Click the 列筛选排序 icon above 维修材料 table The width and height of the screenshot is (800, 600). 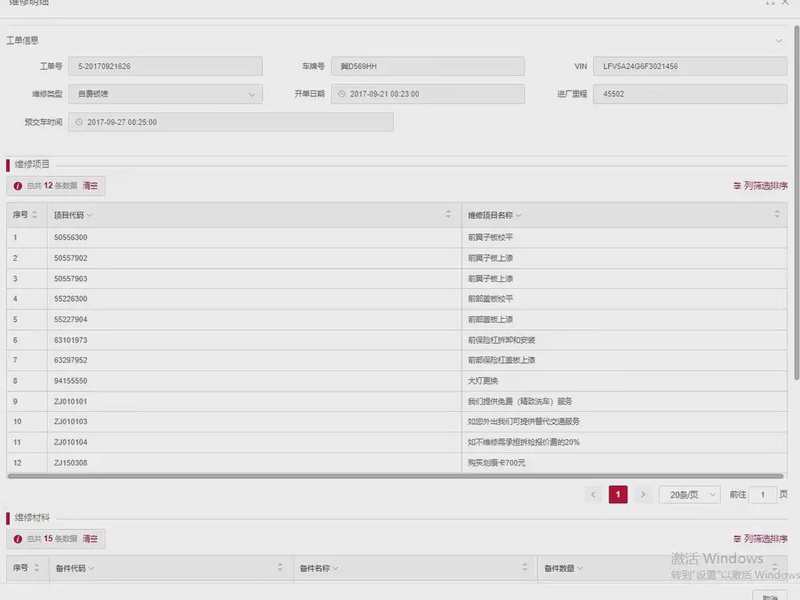click(738, 538)
